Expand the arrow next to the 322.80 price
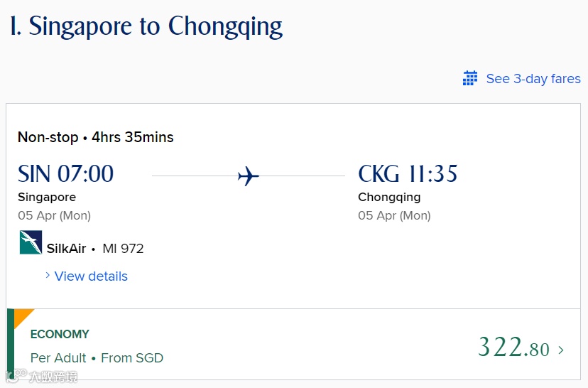Image resolution: width=588 pixels, height=388 pixels. tap(561, 350)
